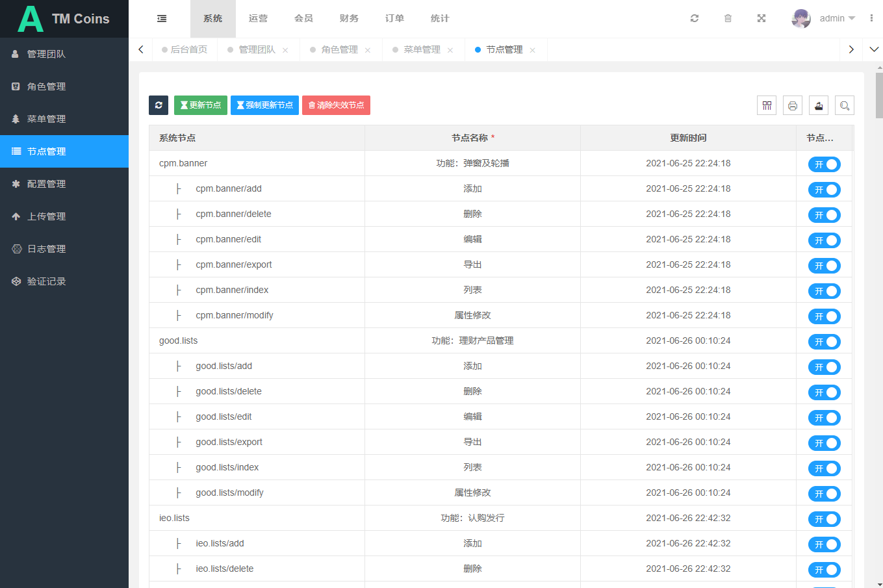The width and height of the screenshot is (883, 588).
Task: Click the green 更新节点 button
Action: pyautogui.click(x=201, y=105)
